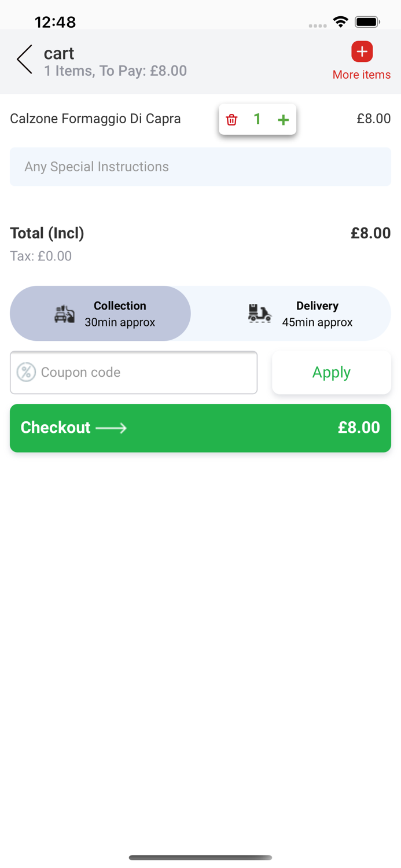Click the Delivery scooter icon
The image size is (401, 868).
(260, 314)
